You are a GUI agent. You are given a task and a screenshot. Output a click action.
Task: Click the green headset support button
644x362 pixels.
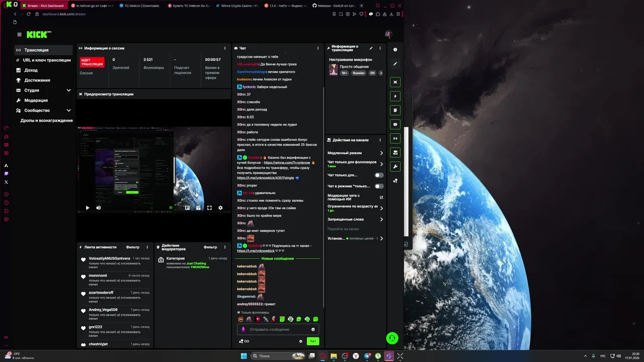392,338
